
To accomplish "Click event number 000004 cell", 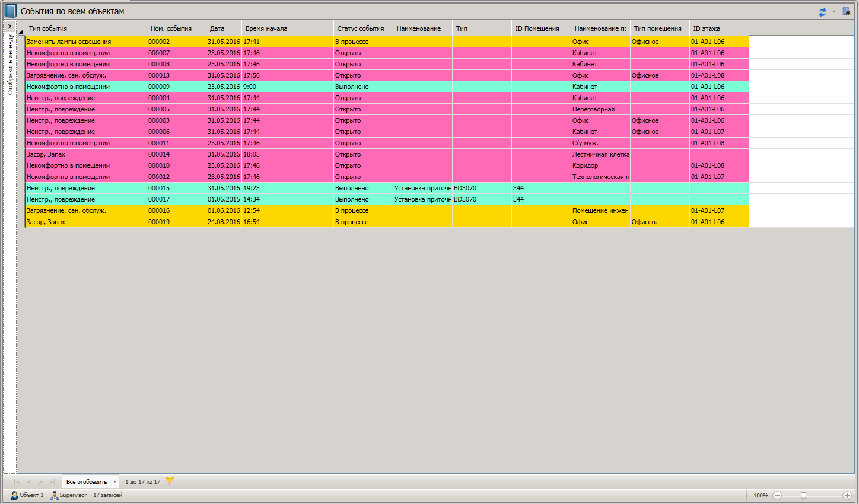I will pyautogui.click(x=176, y=98).
